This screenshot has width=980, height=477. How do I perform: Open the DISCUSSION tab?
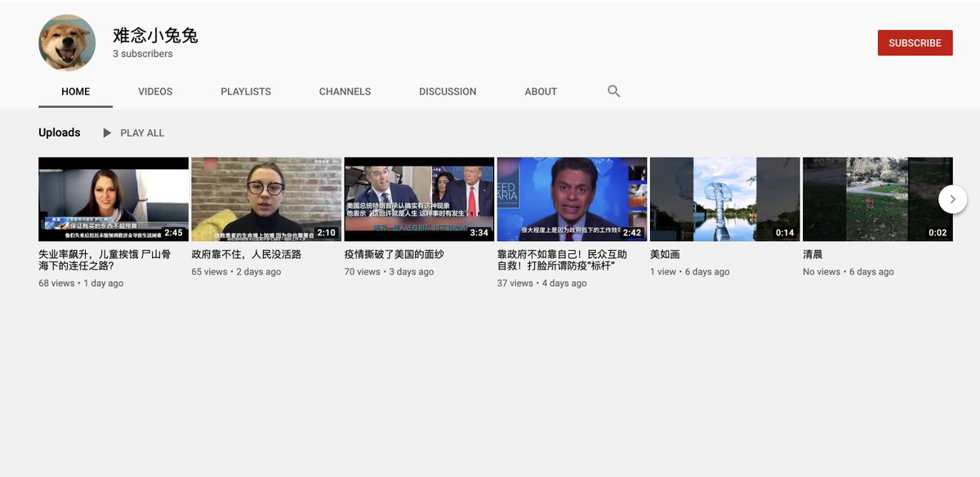click(x=448, y=91)
